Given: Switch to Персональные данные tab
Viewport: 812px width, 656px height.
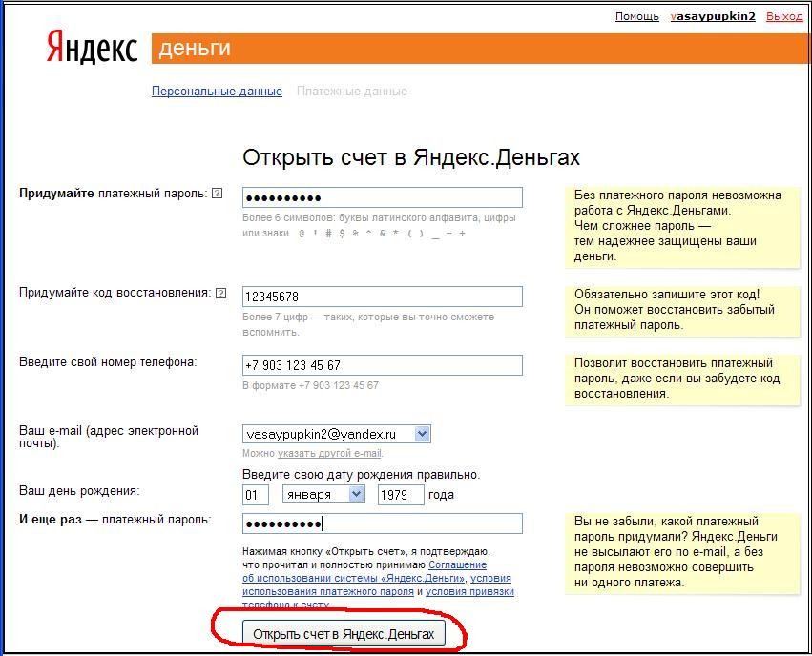Looking at the screenshot, I should (x=217, y=91).
